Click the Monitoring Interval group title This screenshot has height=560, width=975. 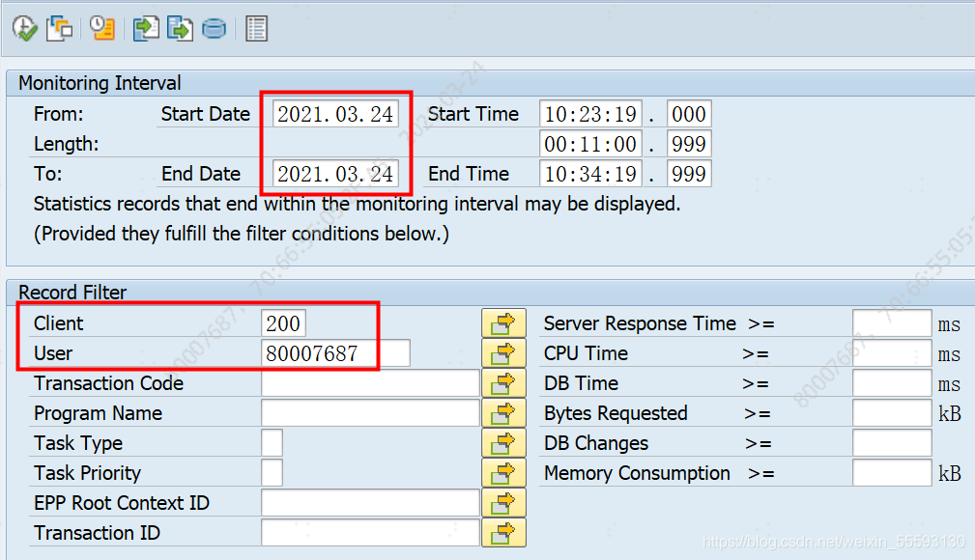pyautogui.click(x=100, y=83)
